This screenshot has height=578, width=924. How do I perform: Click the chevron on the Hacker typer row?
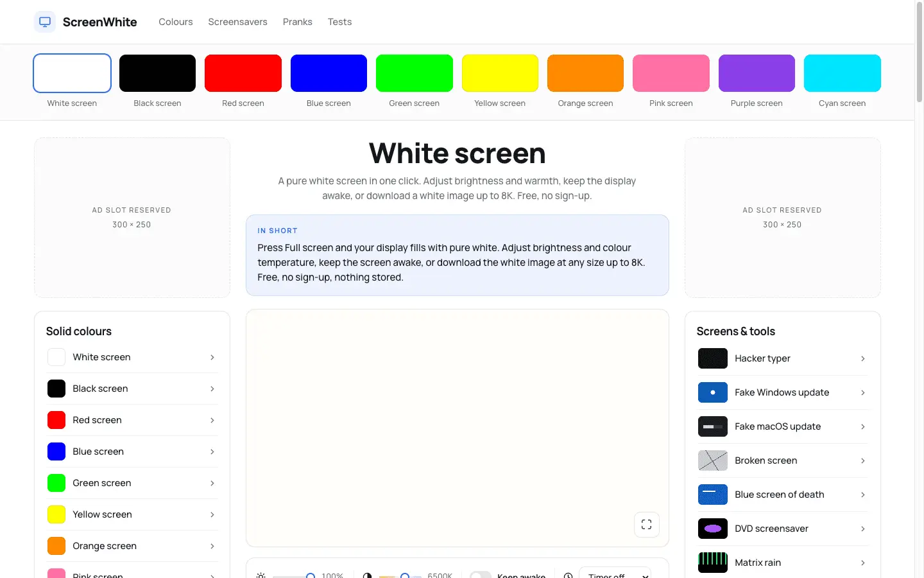(x=863, y=358)
